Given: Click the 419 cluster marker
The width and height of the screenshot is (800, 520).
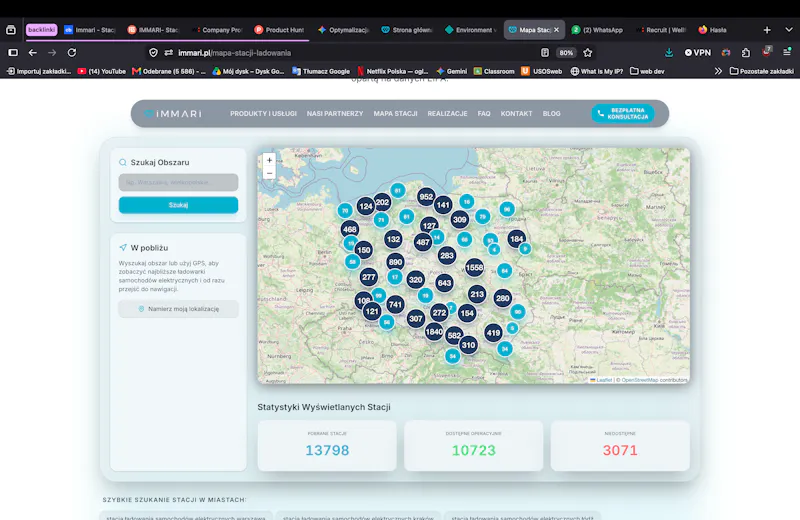Looking at the screenshot, I should tap(493, 333).
